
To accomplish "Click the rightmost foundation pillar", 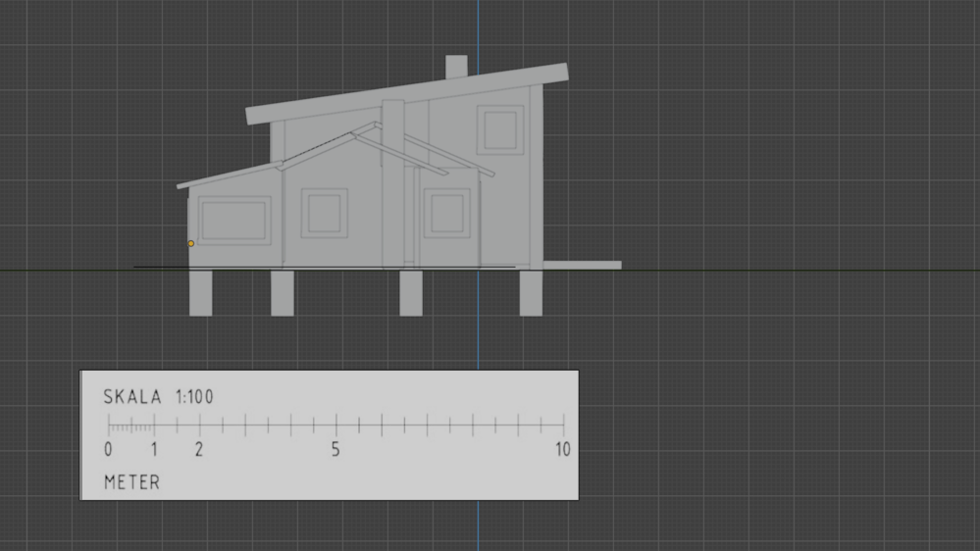I will [531, 293].
